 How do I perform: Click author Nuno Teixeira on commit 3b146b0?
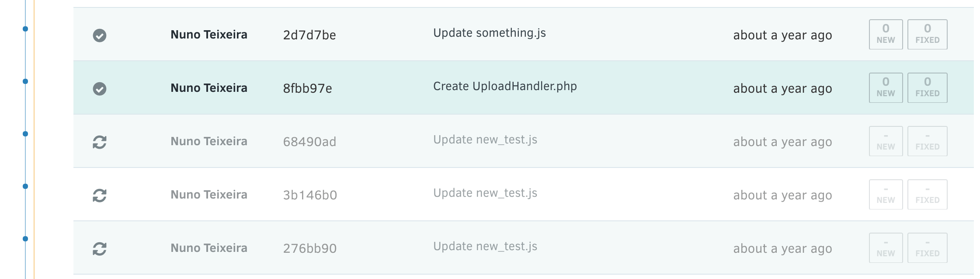click(209, 195)
